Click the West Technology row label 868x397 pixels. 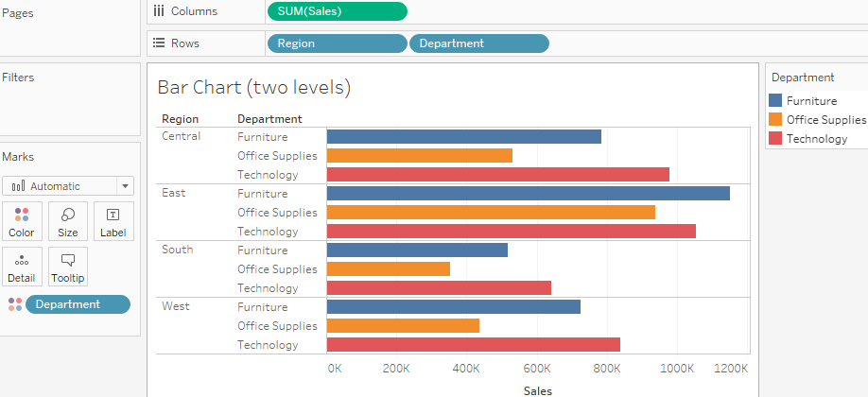[x=268, y=345]
